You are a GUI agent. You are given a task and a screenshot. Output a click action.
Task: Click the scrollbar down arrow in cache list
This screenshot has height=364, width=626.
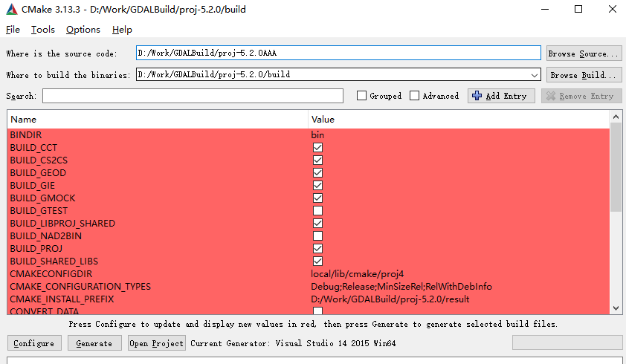coord(616,308)
